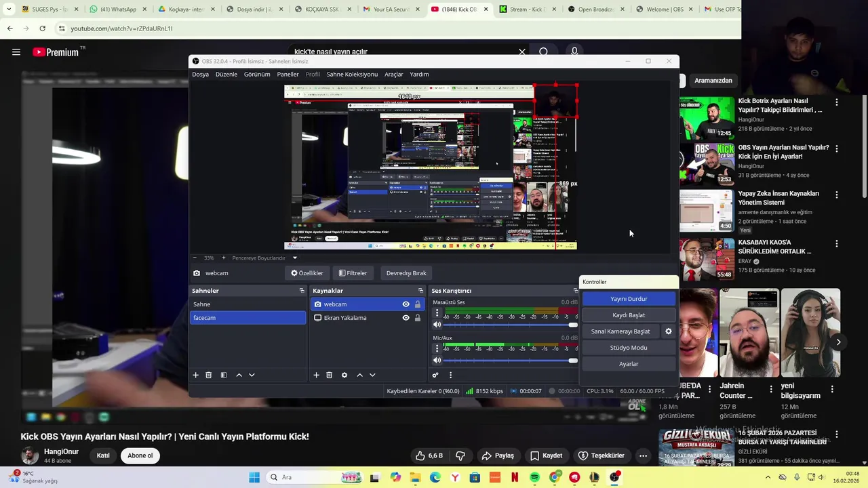Toggle lock on webcam source
Viewport: 868px width, 488px height.
pos(418,304)
